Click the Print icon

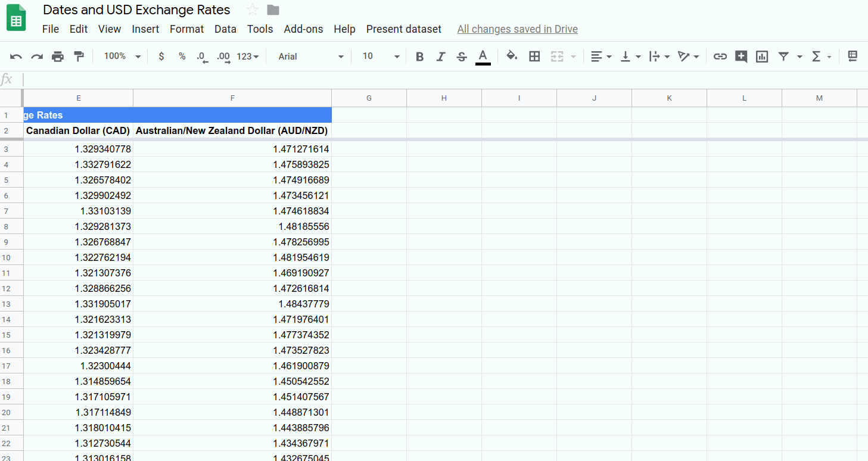(58, 57)
